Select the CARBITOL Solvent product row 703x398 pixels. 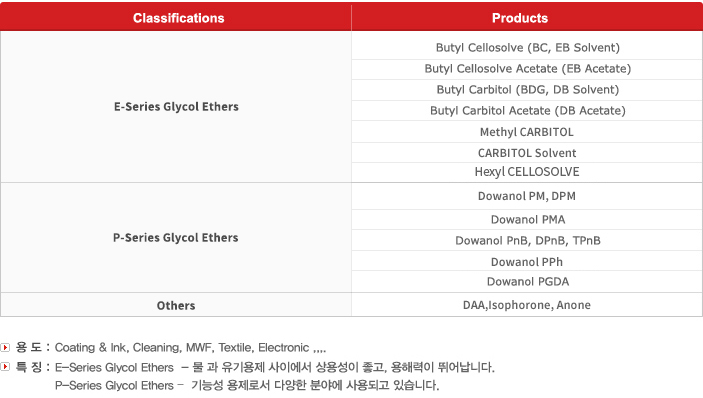coord(527,153)
